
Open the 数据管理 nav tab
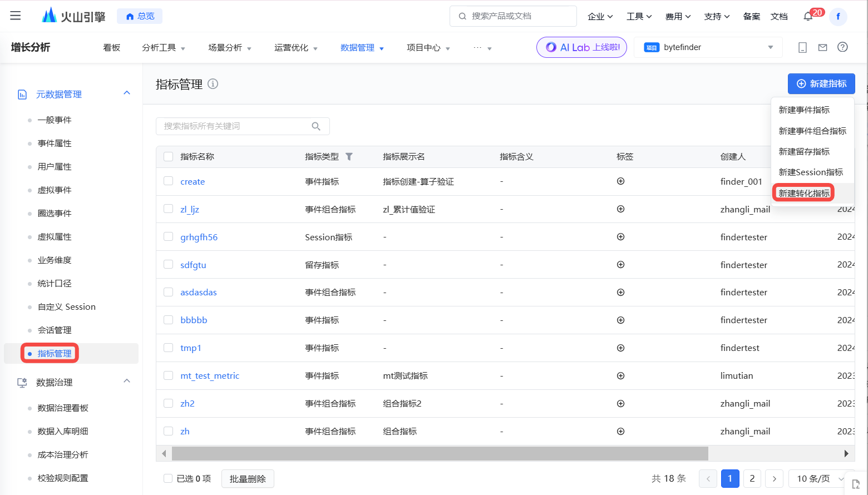[362, 48]
